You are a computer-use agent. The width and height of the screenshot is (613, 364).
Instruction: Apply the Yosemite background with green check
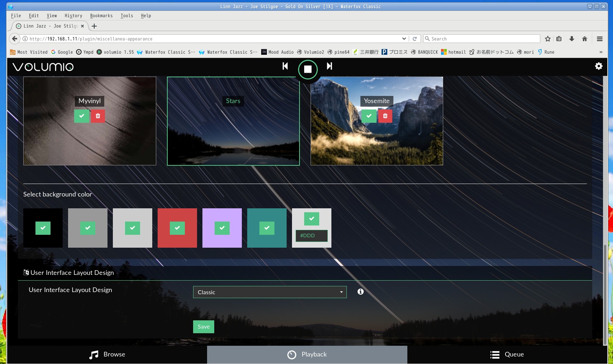[369, 116]
